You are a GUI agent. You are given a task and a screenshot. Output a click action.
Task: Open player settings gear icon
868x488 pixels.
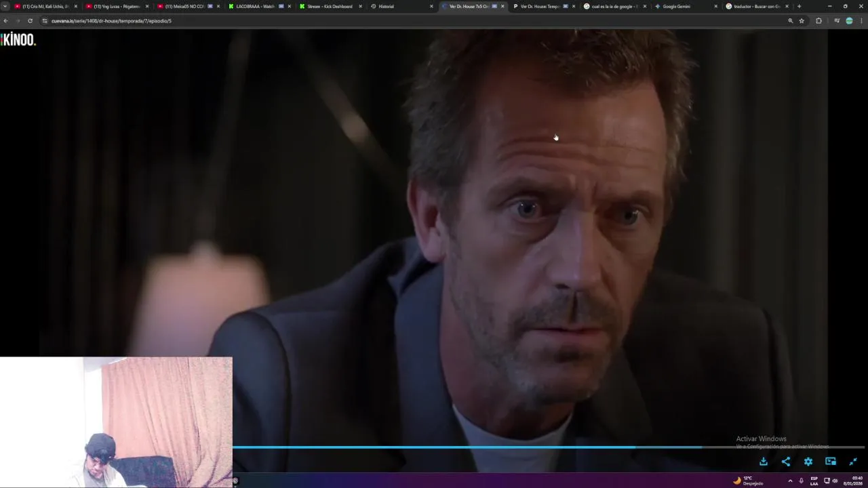pyautogui.click(x=808, y=462)
